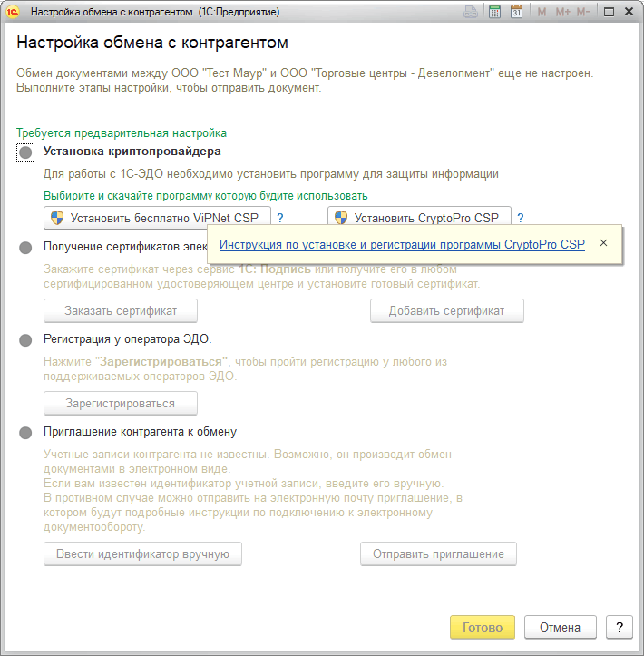Click the M- memory subtract button

[x=583, y=12]
